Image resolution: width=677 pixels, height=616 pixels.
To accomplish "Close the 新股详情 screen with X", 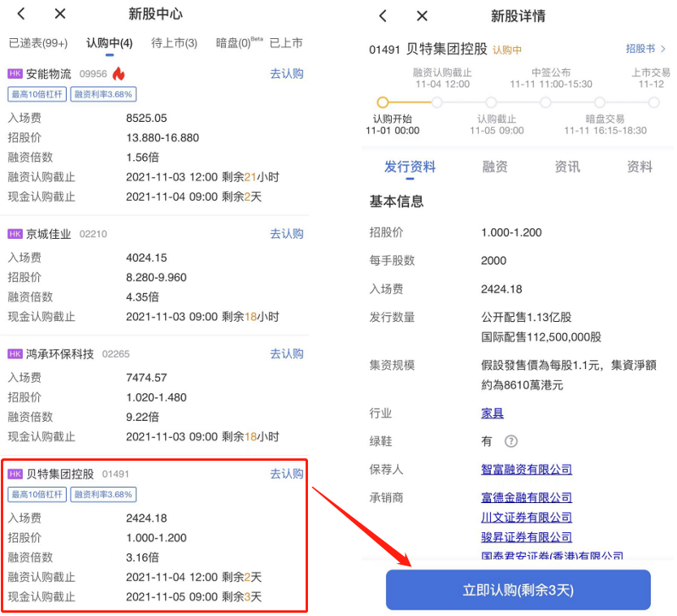I will 422,16.
